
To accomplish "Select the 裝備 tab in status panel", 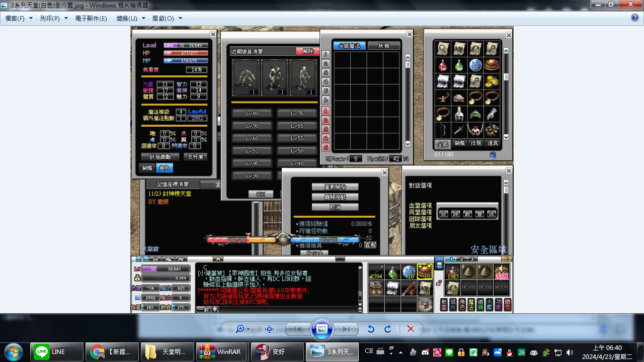I will [147, 168].
